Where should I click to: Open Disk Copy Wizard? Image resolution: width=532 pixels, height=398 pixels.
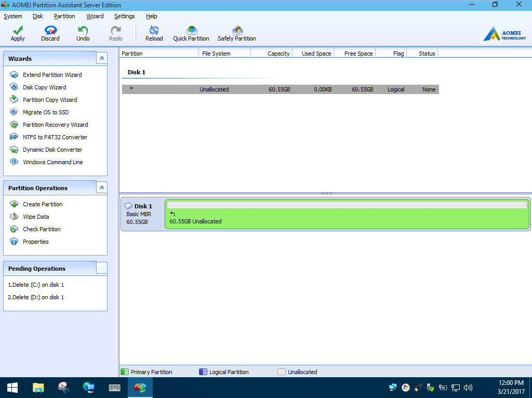tap(38, 87)
